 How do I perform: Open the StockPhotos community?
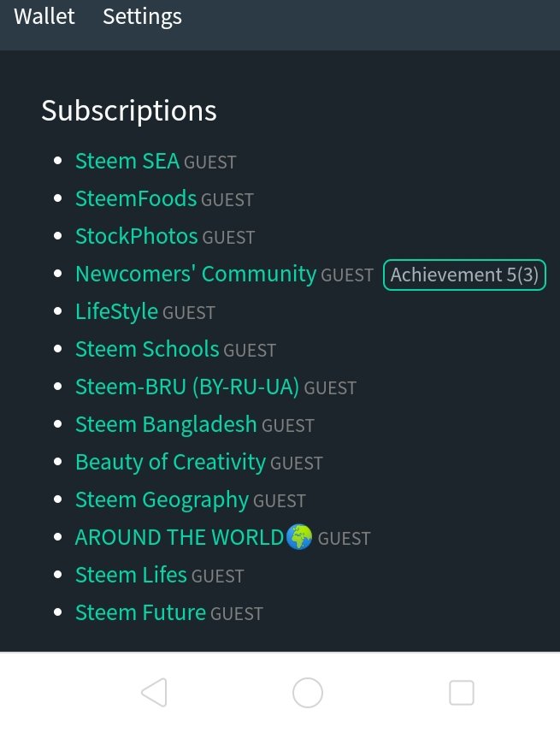(137, 237)
